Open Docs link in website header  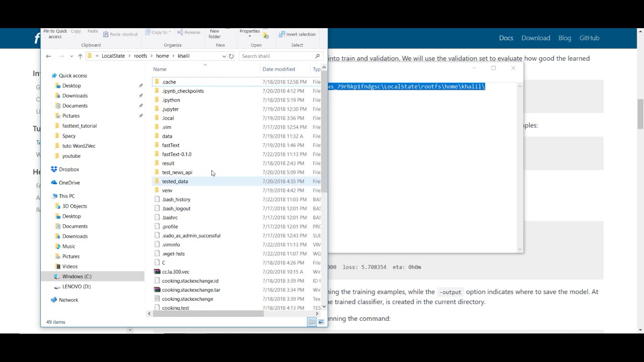click(x=506, y=38)
